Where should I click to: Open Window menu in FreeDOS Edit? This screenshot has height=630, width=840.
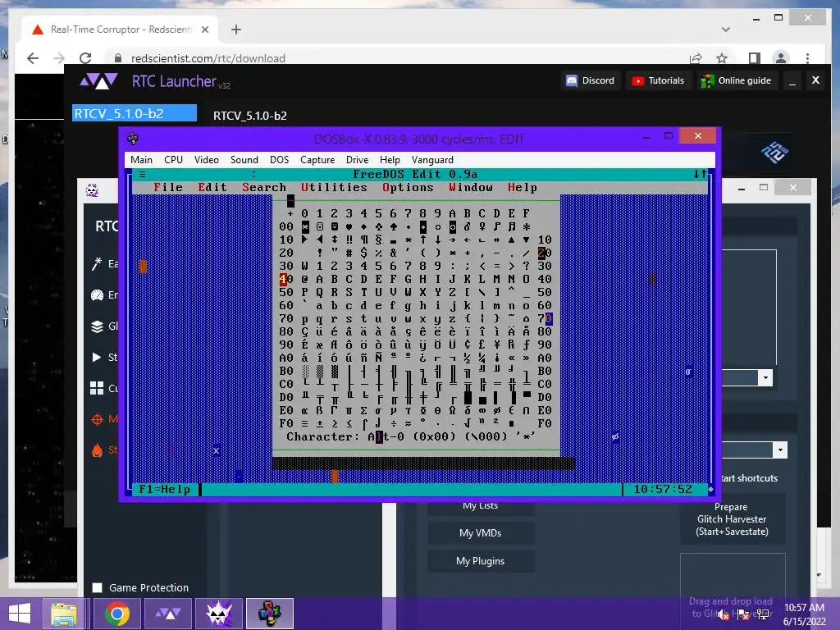pyautogui.click(x=471, y=188)
